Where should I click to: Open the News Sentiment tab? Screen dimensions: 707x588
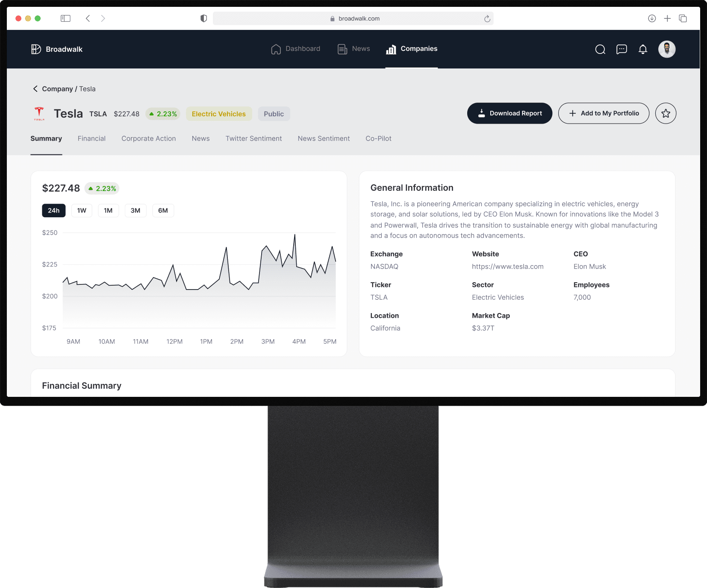[x=324, y=139]
